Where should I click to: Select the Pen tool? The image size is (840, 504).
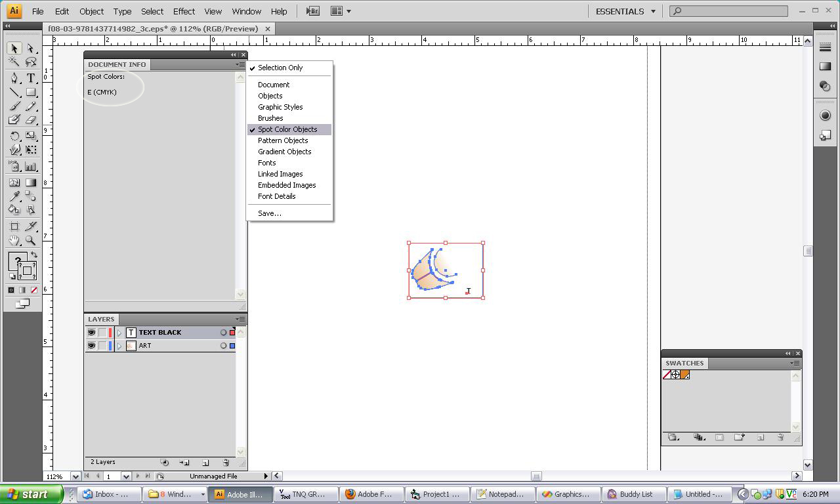click(x=14, y=78)
